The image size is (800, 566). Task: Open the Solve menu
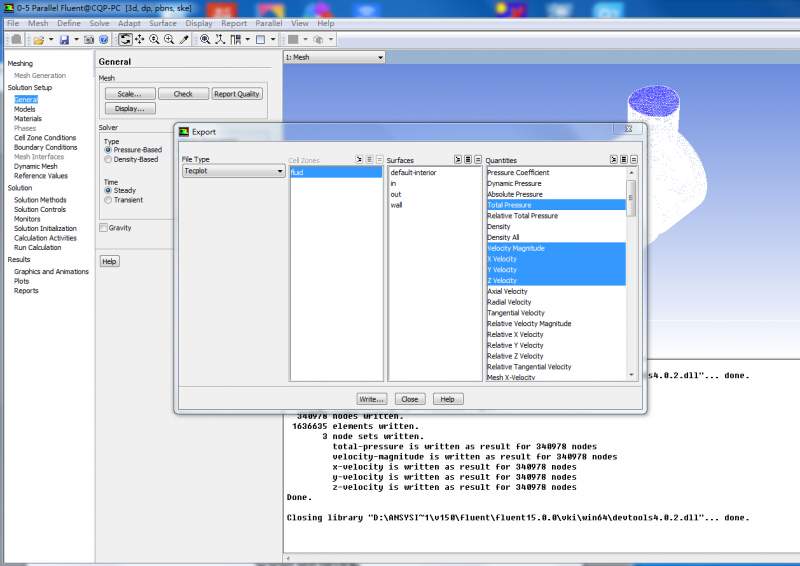(99, 22)
